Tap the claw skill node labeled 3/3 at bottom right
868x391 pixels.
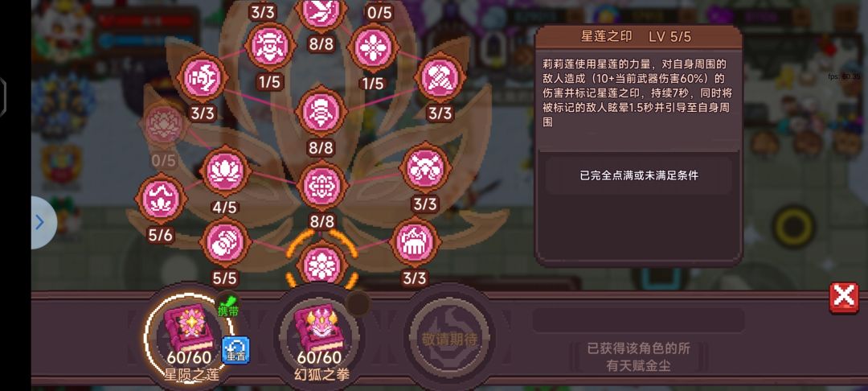click(416, 241)
